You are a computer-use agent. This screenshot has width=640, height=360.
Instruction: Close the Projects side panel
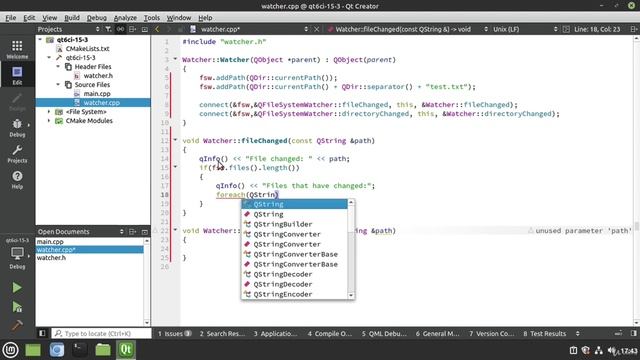(x=144, y=29)
